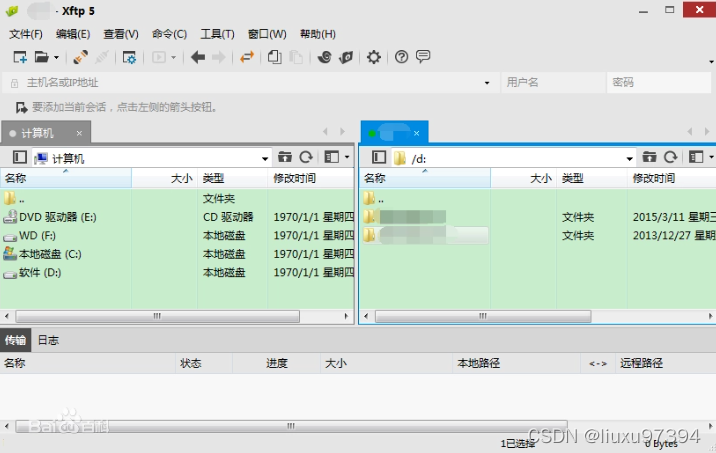Image resolution: width=716 pixels, height=453 pixels.
Task: Open the 工具(T) menu
Action: pos(217,34)
